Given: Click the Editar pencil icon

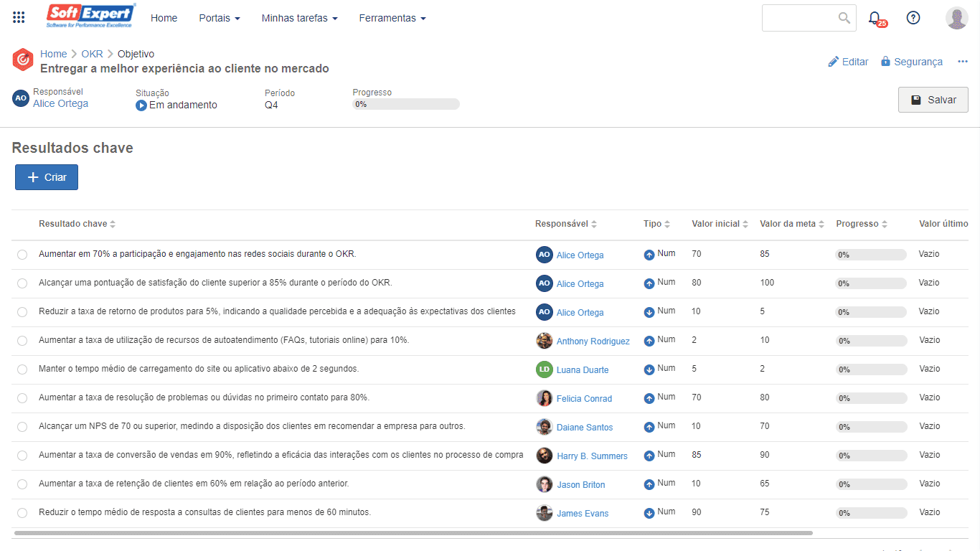Looking at the screenshot, I should pyautogui.click(x=833, y=62).
